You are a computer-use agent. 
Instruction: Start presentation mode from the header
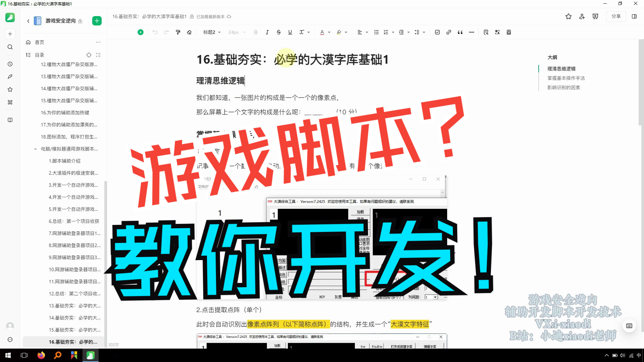595,16
